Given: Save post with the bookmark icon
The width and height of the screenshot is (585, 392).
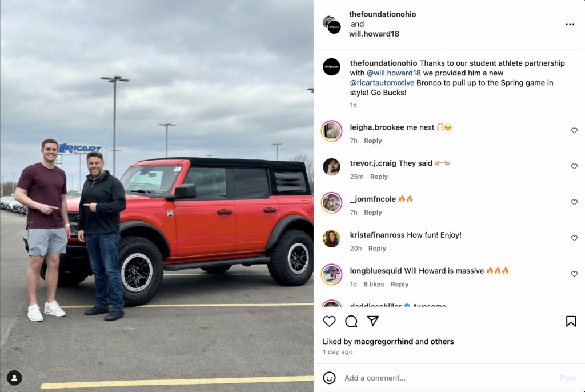Looking at the screenshot, I should tap(571, 321).
